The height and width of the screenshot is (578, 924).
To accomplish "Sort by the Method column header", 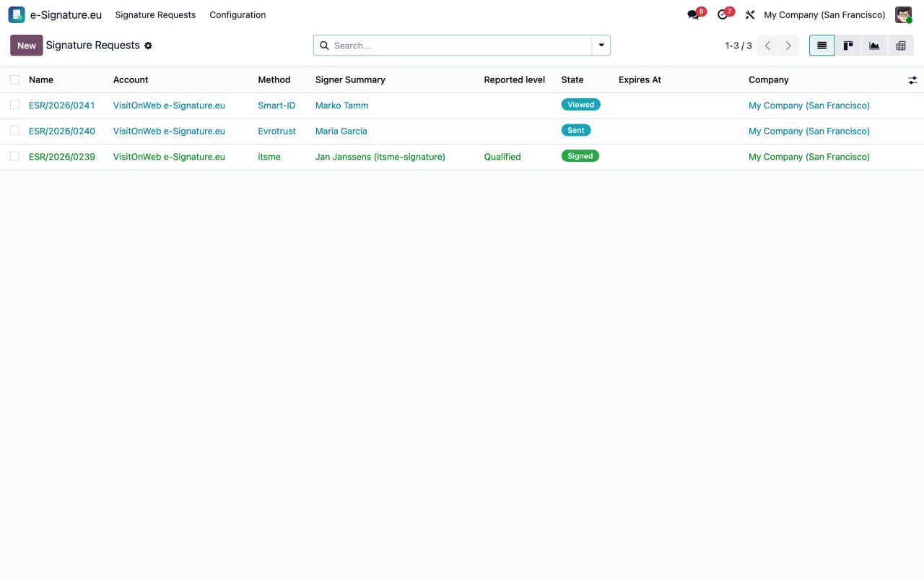I will pyautogui.click(x=274, y=79).
